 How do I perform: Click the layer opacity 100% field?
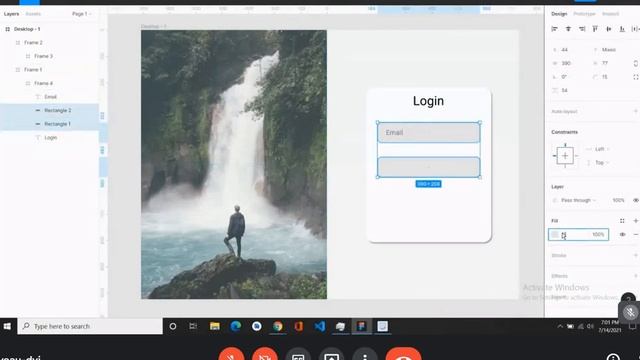pos(618,200)
